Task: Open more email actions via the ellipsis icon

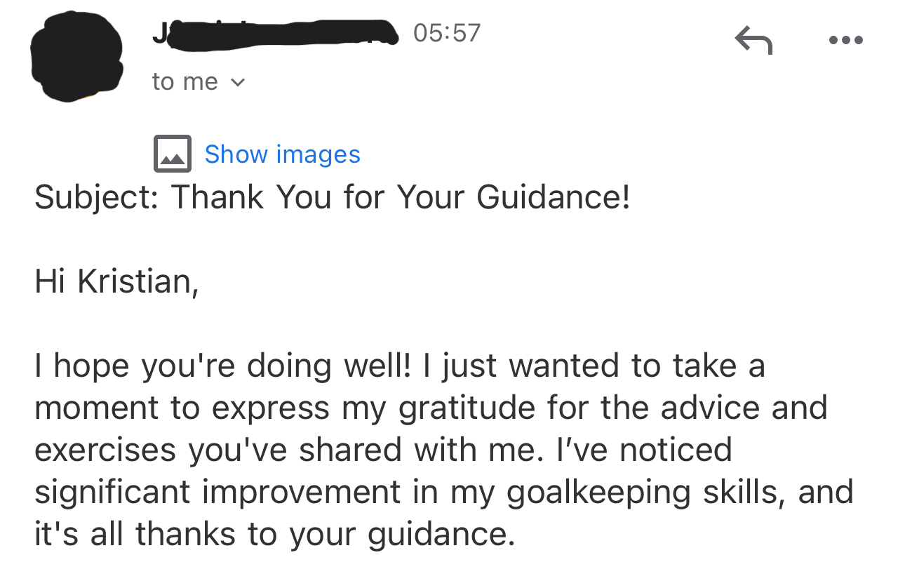Action: point(846,40)
